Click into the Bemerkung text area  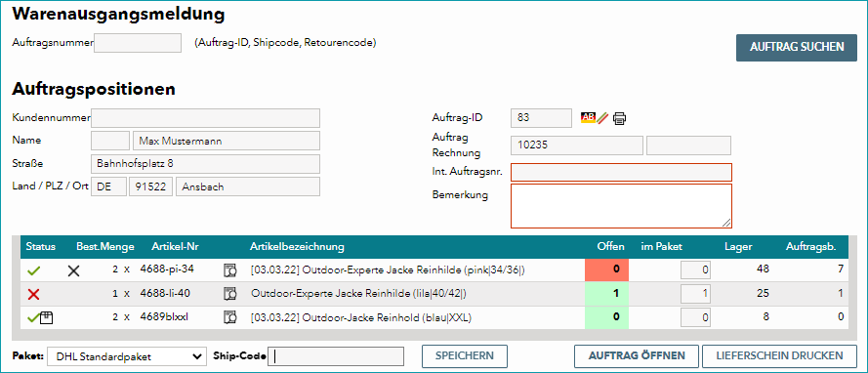click(x=621, y=206)
